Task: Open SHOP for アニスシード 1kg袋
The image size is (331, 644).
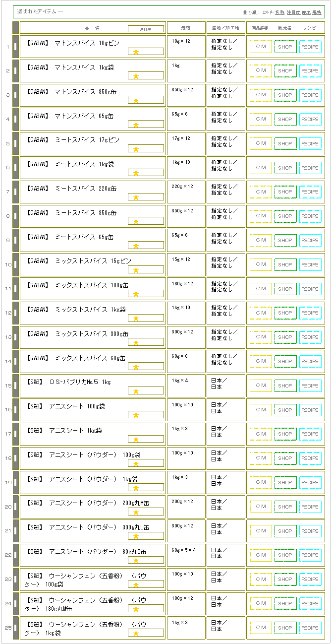Action: 285,434
